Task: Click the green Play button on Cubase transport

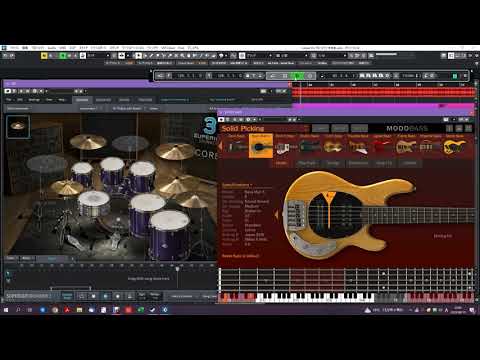Action: point(298,76)
